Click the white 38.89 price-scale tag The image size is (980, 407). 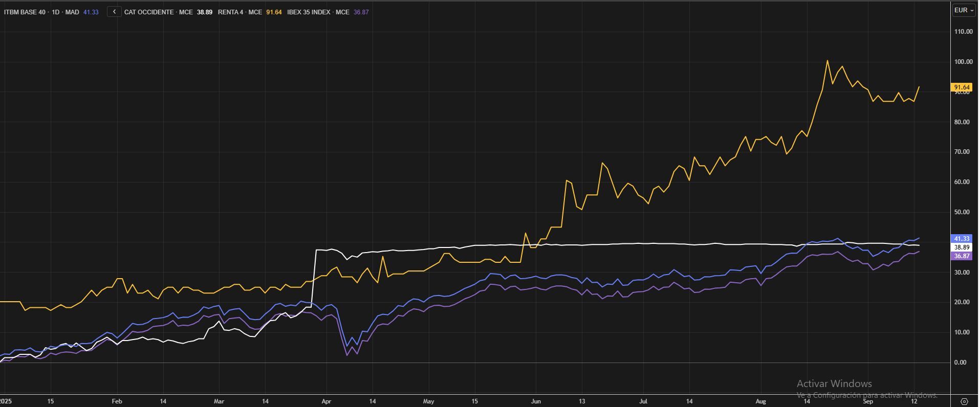962,247
